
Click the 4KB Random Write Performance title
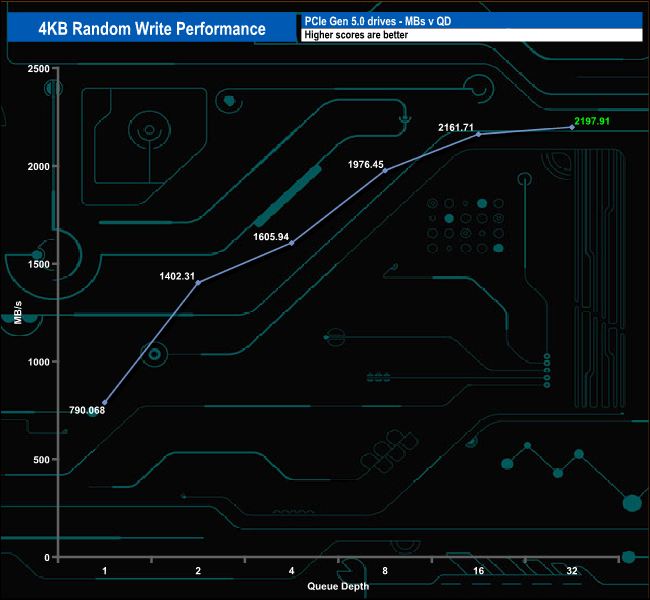coord(152,28)
